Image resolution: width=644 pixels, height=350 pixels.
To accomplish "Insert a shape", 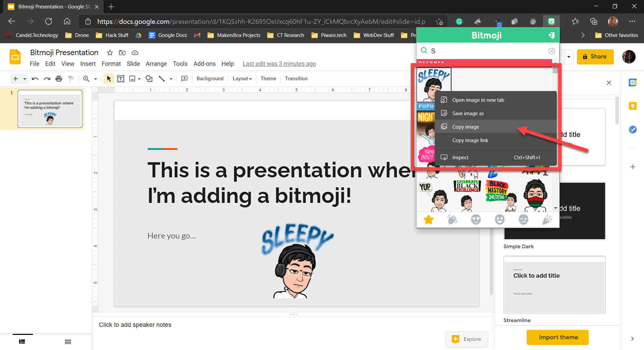I will click(x=149, y=79).
